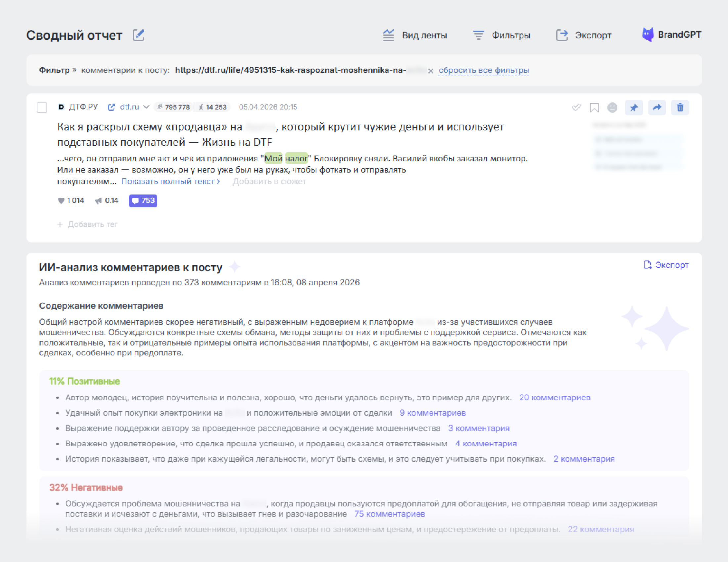
Task: Edit report name via the pencil icon
Action: 139,35
